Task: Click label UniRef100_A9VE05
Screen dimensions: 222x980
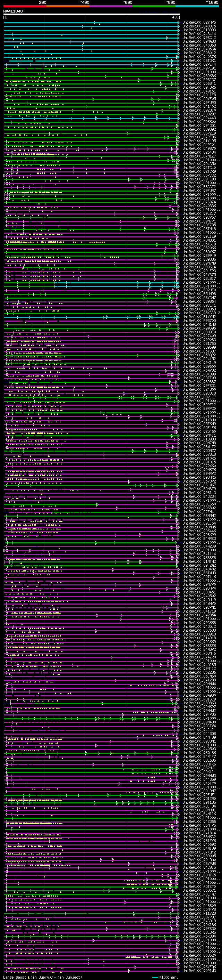Action: 199,99
